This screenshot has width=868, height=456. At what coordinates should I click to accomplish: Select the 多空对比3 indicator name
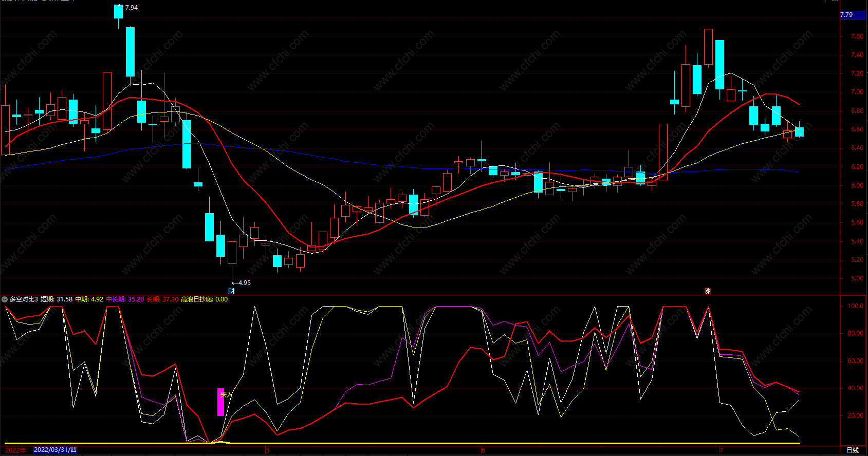[24, 299]
